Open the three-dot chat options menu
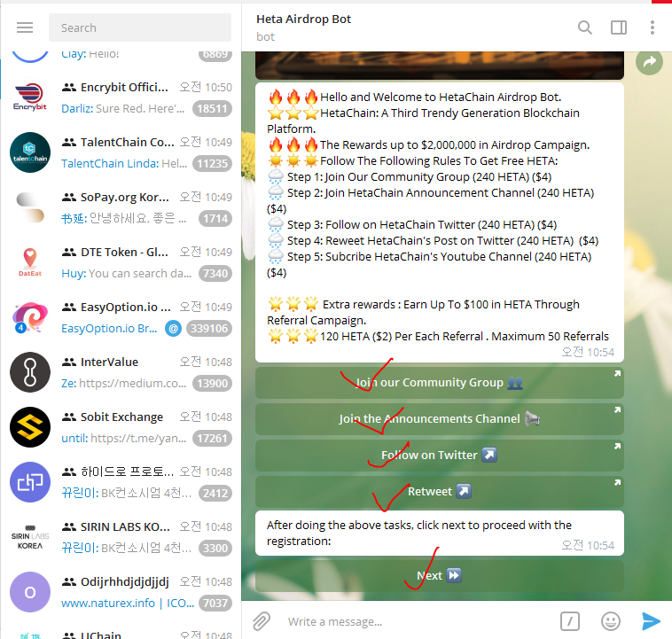 pyautogui.click(x=652, y=27)
